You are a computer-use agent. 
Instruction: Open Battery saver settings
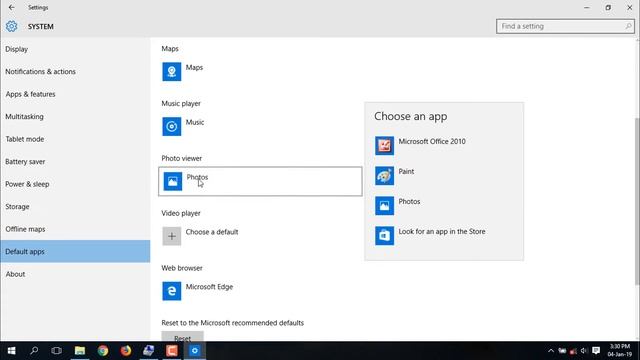75,162
